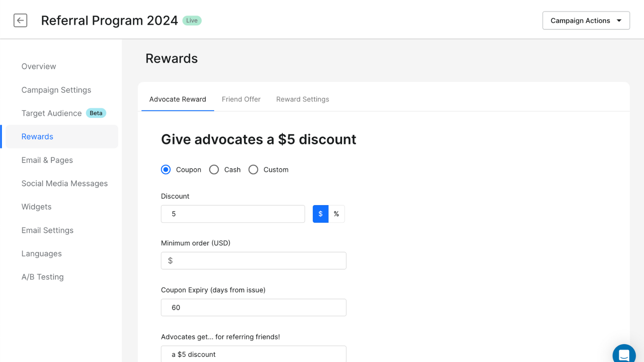Click the Minimum order (USD) input field

[x=253, y=260]
